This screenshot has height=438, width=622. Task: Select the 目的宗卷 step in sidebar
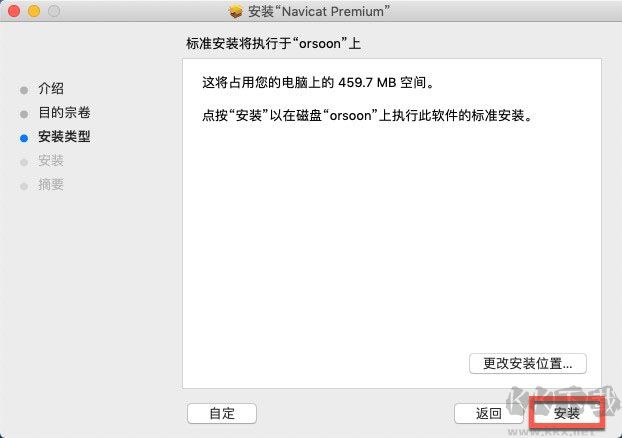(64, 113)
